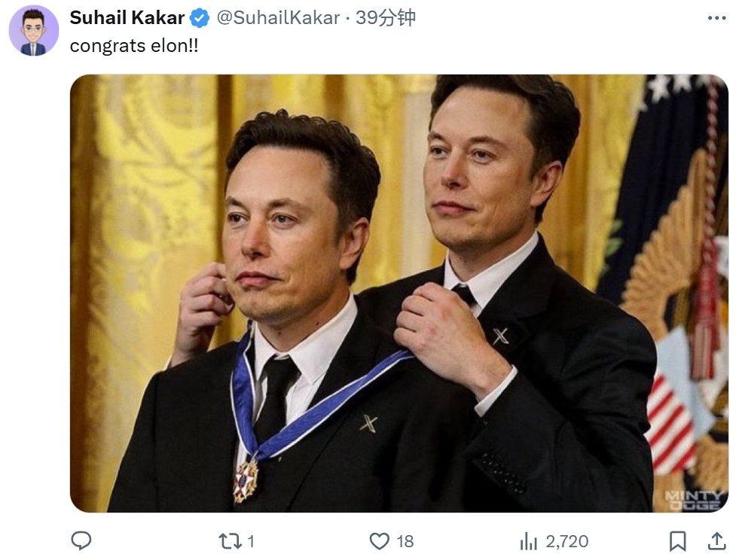The image size is (736, 560).
Task: Visit the Suhail Kakar display name link
Action: (x=127, y=18)
